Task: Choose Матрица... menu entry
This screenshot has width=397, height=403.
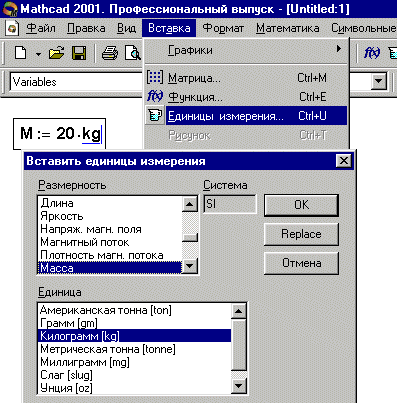Action: click(x=246, y=78)
